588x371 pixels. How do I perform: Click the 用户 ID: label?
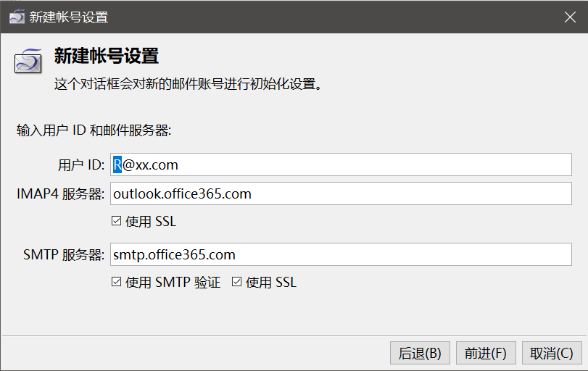pos(81,165)
